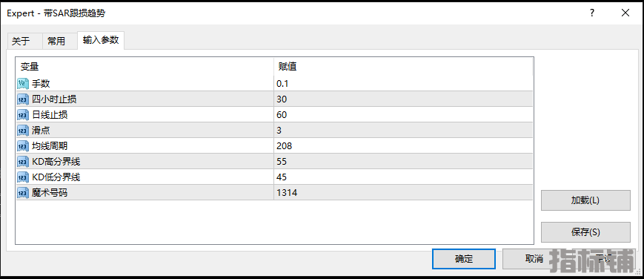Switch to the 关于 tab
644x279 pixels.
21,41
